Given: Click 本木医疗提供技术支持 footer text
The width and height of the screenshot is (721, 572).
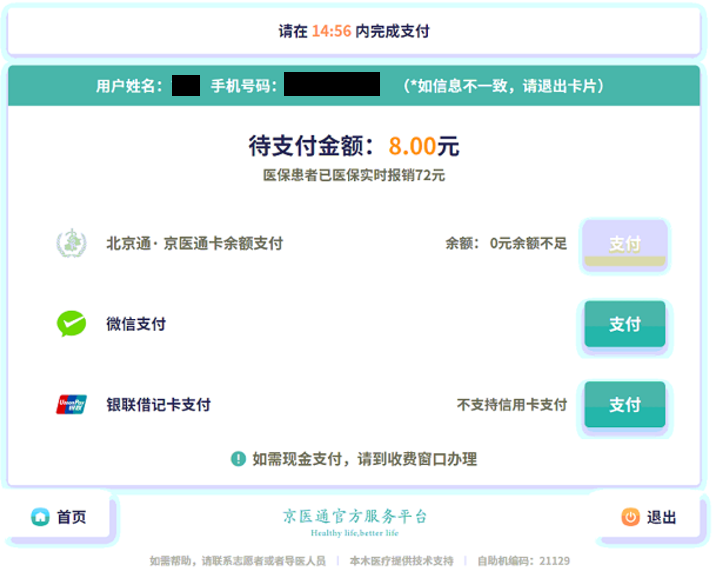Looking at the screenshot, I should pos(401,561).
